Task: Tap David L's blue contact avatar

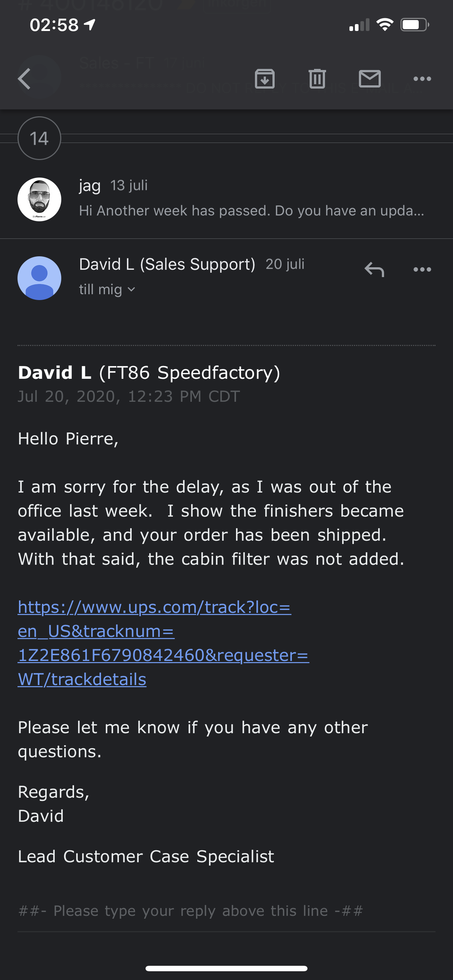Action: [39, 278]
